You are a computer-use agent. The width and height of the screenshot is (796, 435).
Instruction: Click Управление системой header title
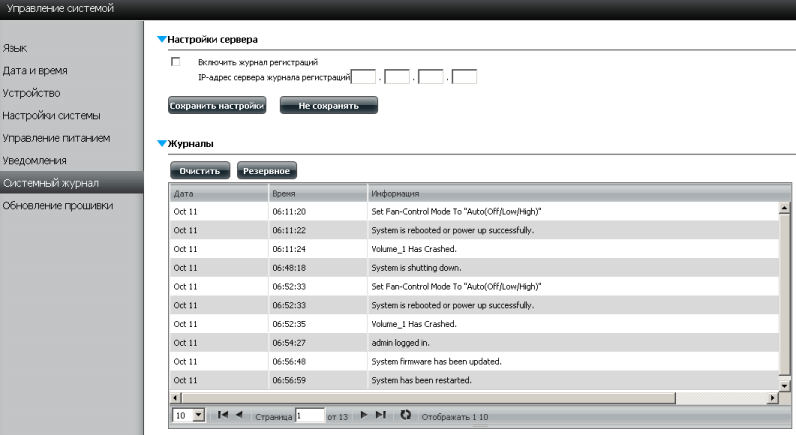click(x=60, y=8)
